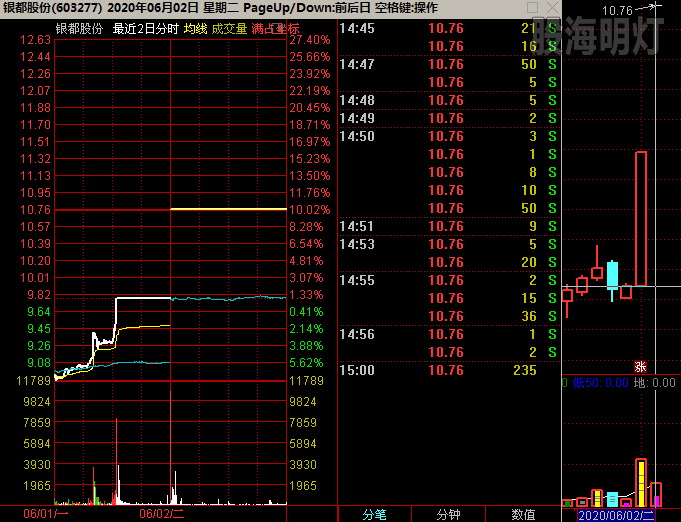Click the 低50: 0.00 indicator text

[x=600, y=383]
